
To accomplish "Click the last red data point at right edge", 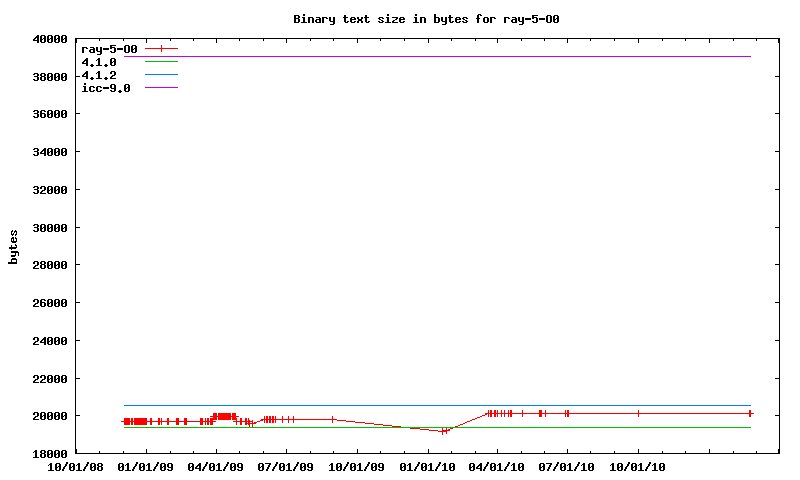I will pyautogui.click(x=749, y=413).
